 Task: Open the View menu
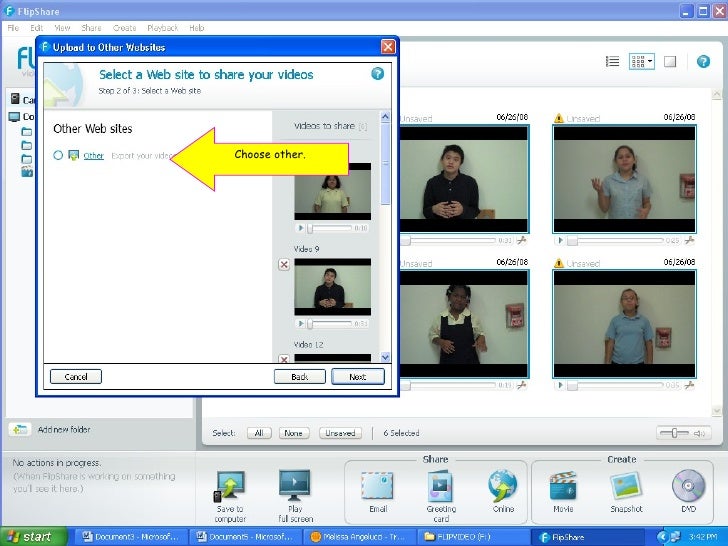62,28
